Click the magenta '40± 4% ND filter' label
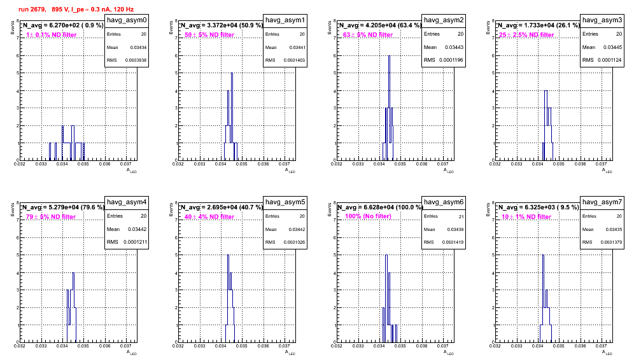Image resolution: width=634 pixels, height=364 pixels. pos(209,217)
